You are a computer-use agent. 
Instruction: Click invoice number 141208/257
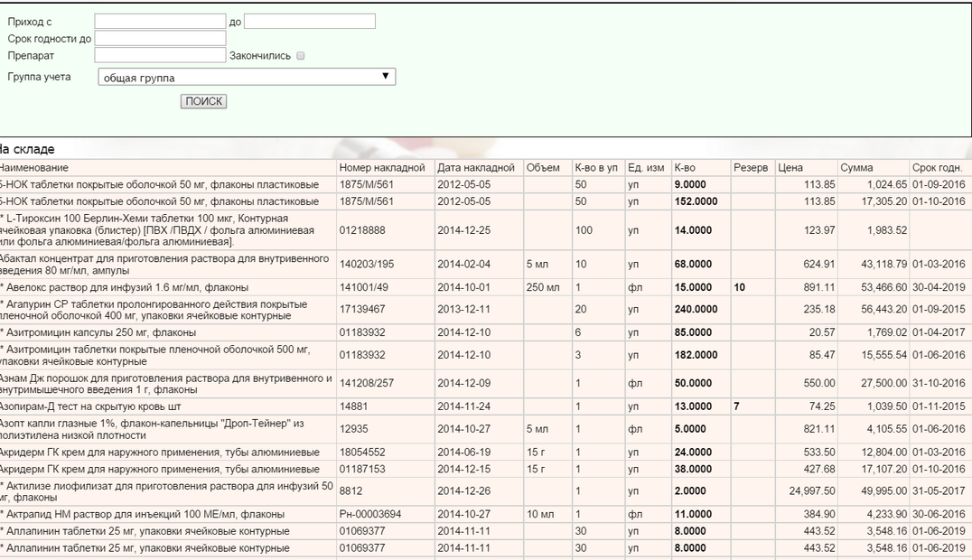tap(367, 383)
